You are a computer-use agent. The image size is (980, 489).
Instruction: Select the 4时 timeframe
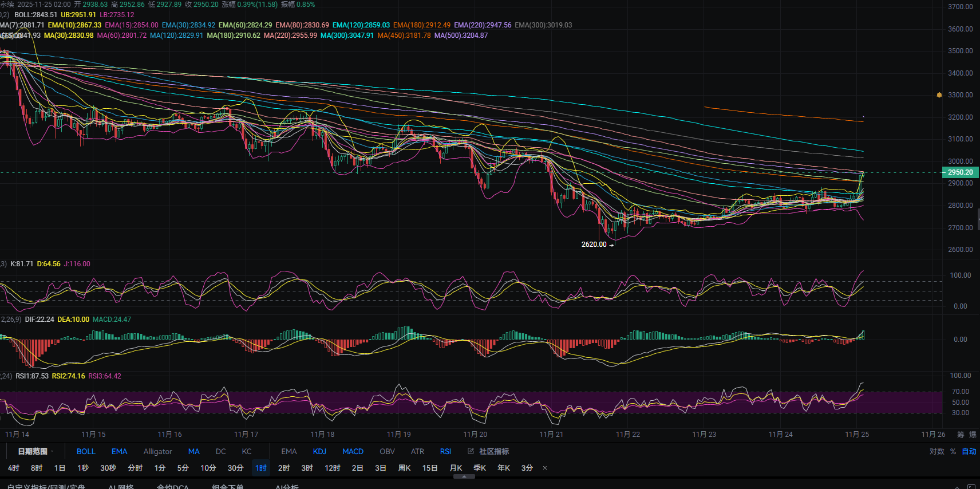(14, 468)
